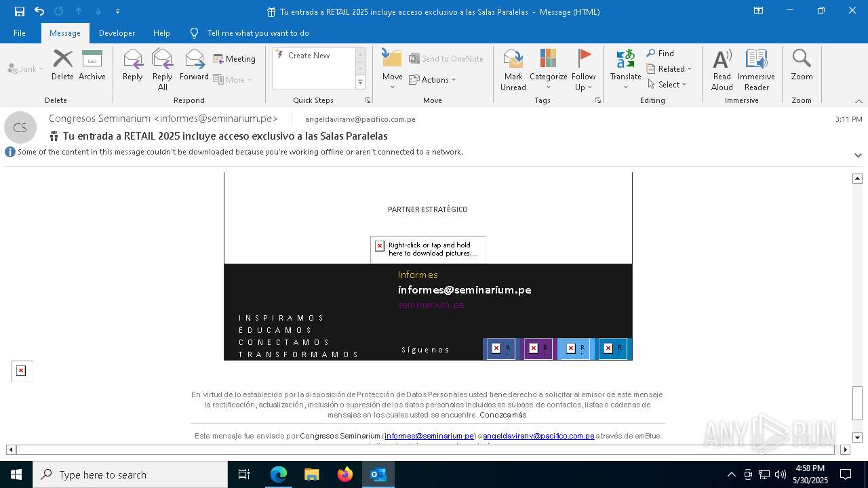This screenshot has height=488, width=868.
Task: Open the Developer ribbon tab
Action: tap(117, 33)
